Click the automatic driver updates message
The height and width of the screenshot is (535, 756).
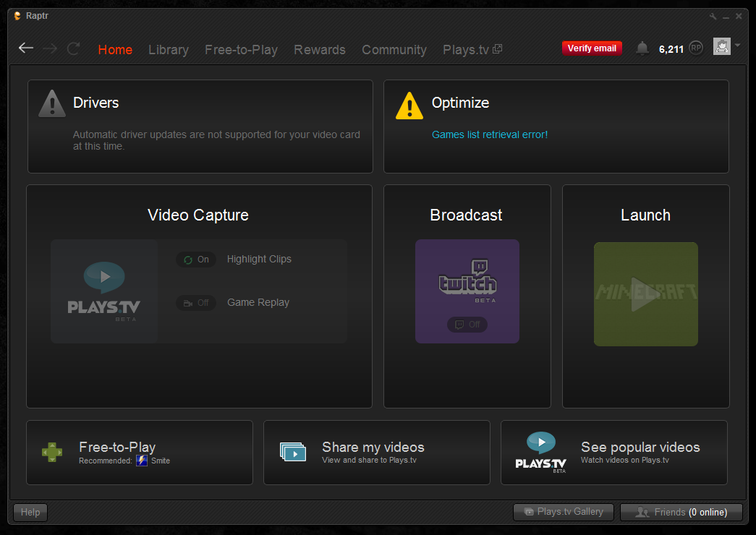pyautogui.click(x=216, y=140)
